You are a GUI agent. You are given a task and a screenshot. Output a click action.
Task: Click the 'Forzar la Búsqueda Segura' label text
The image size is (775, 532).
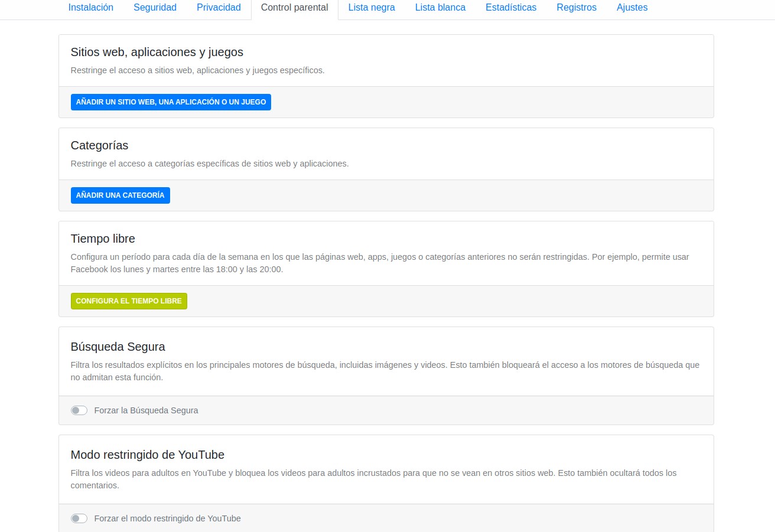pos(146,410)
